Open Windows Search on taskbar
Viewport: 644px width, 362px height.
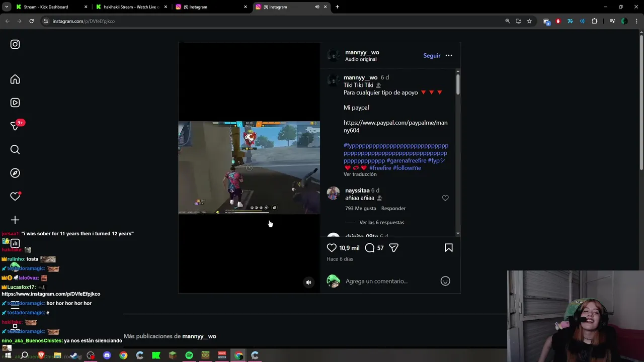[x=24, y=355]
